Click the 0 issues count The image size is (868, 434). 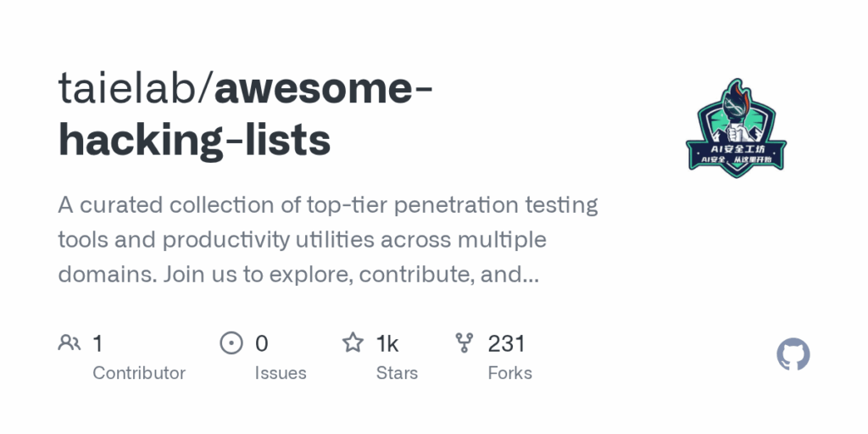click(262, 343)
